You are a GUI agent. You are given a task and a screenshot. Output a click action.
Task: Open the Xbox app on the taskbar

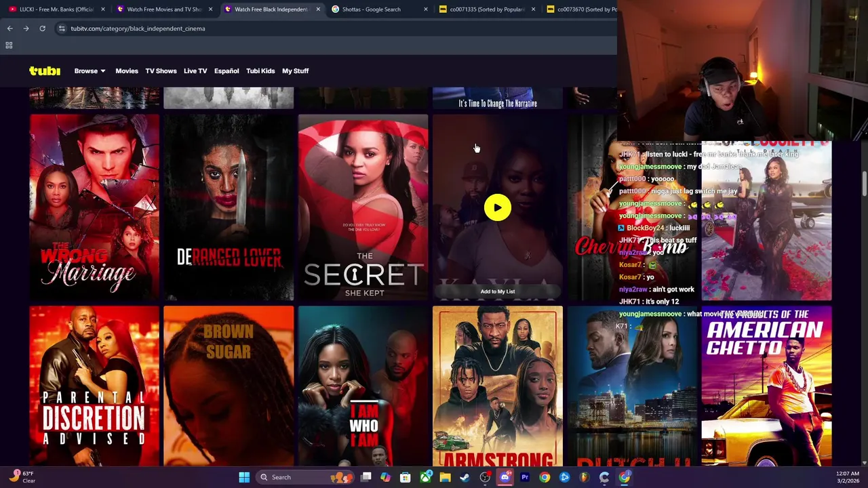click(425, 477)
